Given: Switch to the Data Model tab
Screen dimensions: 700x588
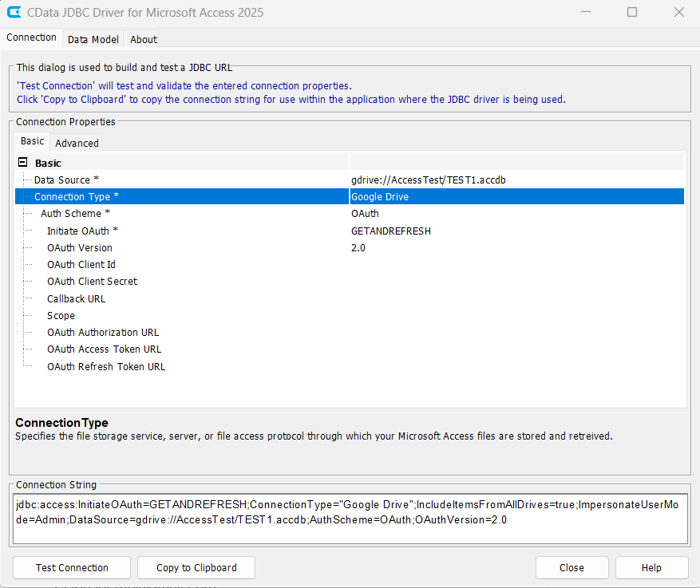Looking at the screenshot, I should (x=93, y=39).
